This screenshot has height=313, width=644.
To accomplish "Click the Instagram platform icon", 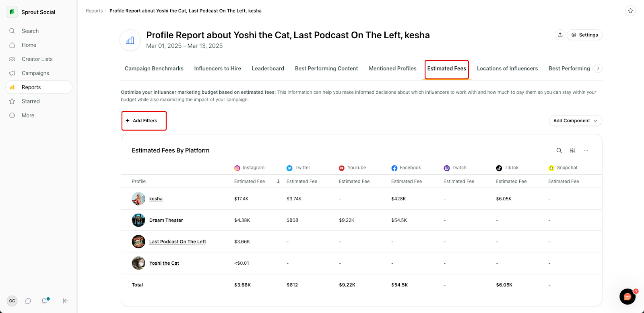I will pos(237,168).
